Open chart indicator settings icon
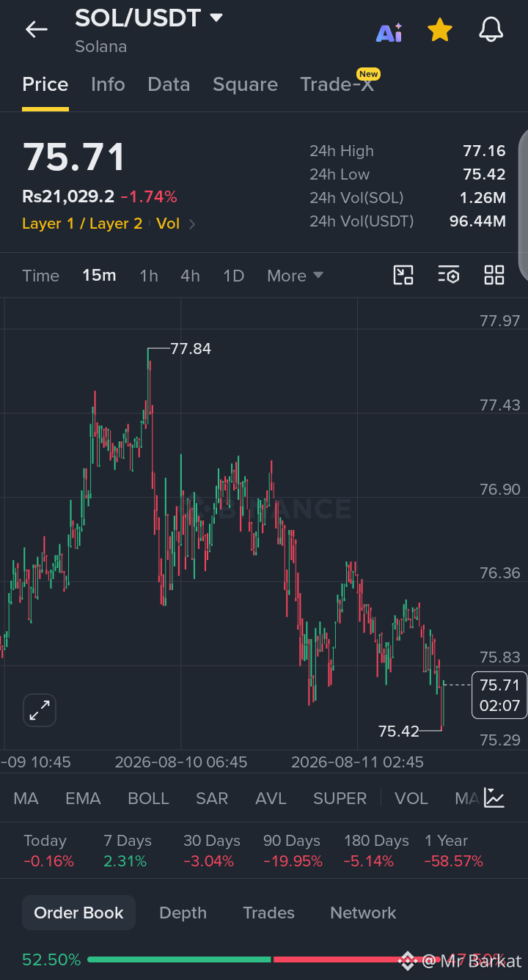 click(x=449, y=275)
